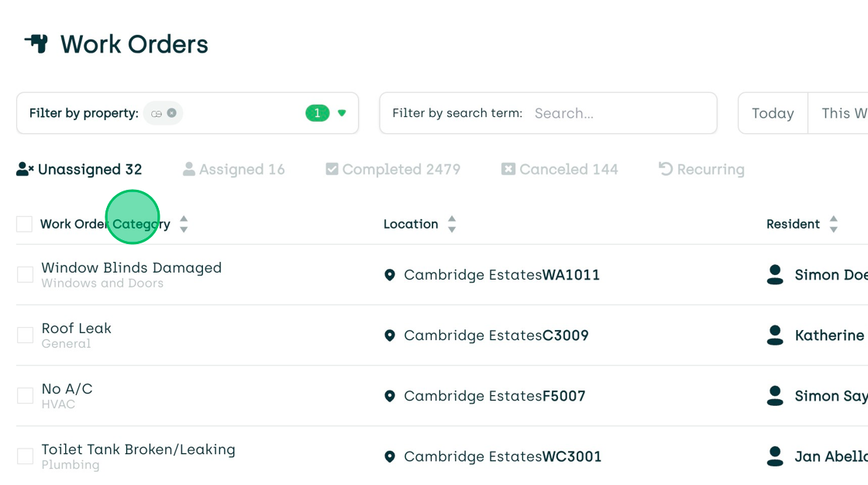
Task: Expand the property filter dropdown arrow
Action: pos(341,113)
